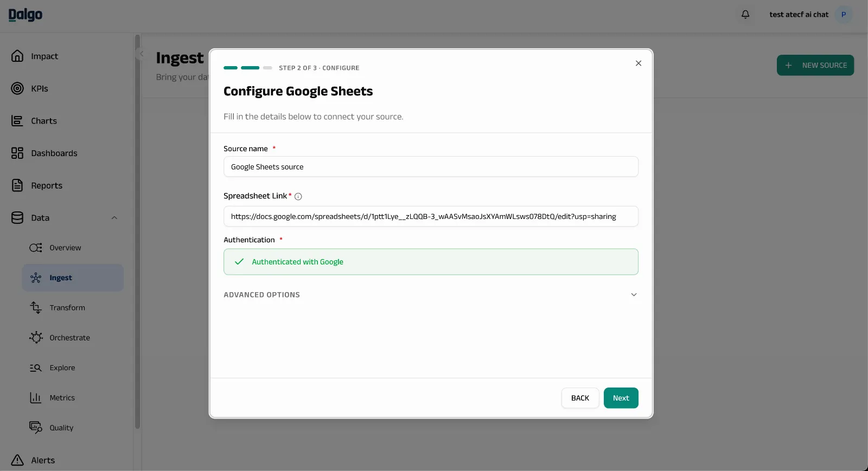Open the Impact home icon
Viewport: 868px width, 471px height.
click(17, 56)
